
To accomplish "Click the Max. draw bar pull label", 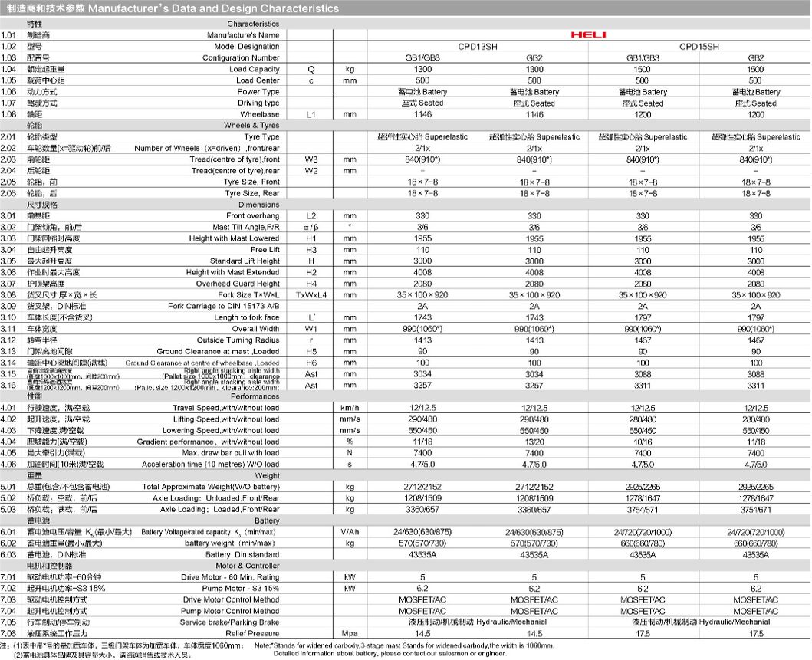I will click(x=231, y=452).
